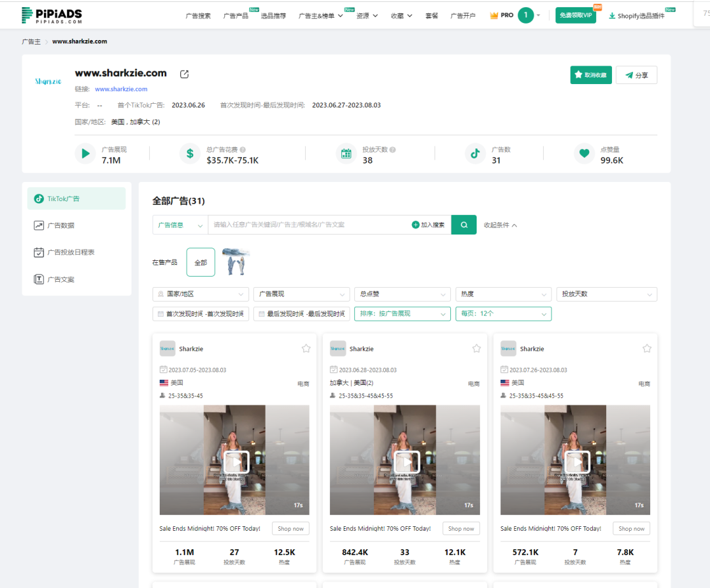Click Shop now on the 1.1M ad
The image size is (710, 588).
coord(291,529)
